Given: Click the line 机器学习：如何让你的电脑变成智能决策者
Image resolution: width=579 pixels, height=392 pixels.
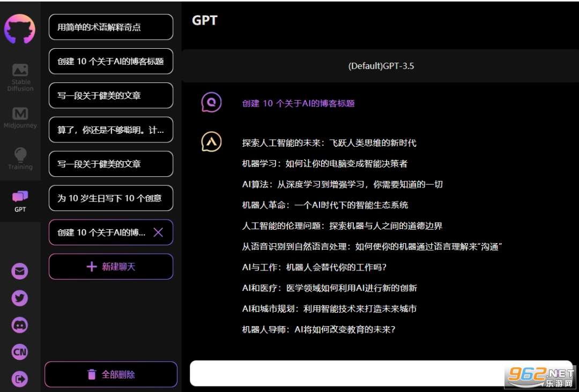Looking at the screenshot, I should pos(324,163).
